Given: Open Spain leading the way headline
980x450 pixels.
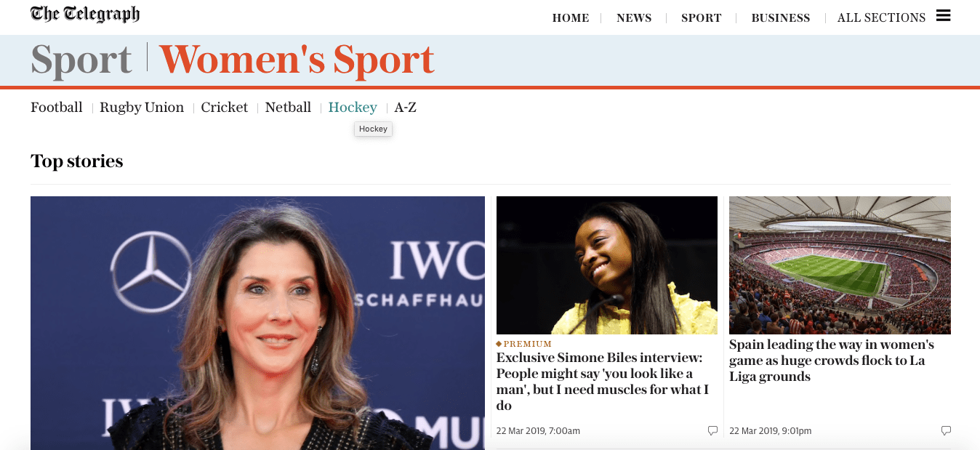Looking at the screenshot, I should [832, 361].
